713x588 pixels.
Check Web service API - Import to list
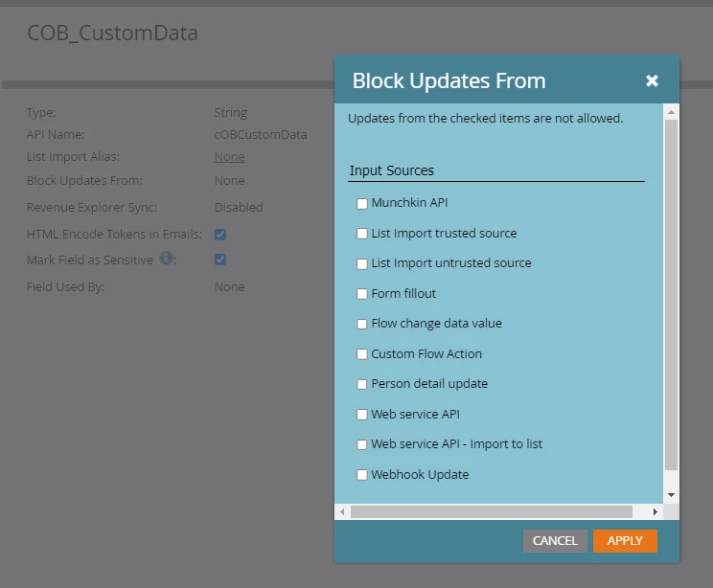[x=362, y=444]
